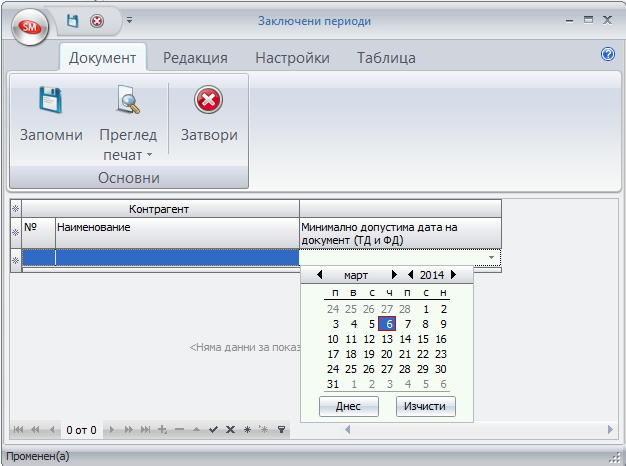The height and width of the screenshot is (466, 626).
Task: Click the go to bookmark icon
Action: [263, 430]
